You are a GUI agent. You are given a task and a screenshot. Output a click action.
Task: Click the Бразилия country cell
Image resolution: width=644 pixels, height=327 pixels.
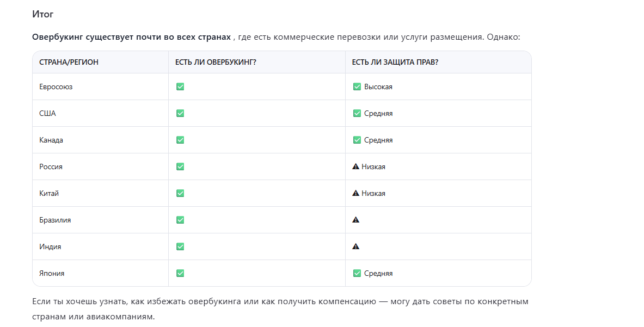click(x=55, y=220)
